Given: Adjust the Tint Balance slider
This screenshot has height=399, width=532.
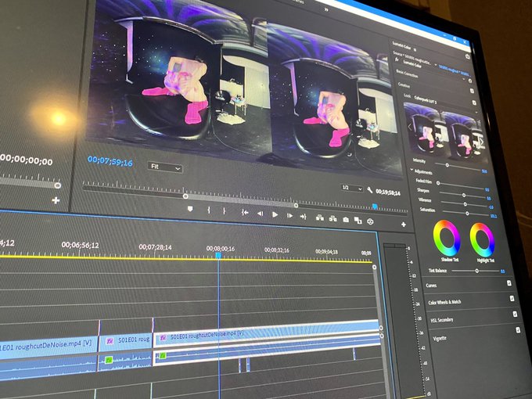Looking at the screenshot, I should click(477, 271).
